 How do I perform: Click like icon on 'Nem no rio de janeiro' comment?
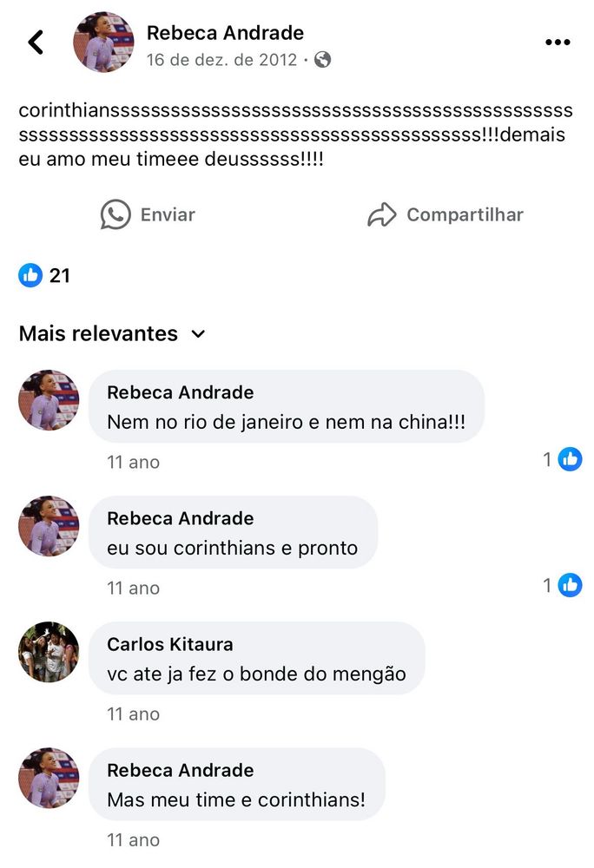point(570,459)
